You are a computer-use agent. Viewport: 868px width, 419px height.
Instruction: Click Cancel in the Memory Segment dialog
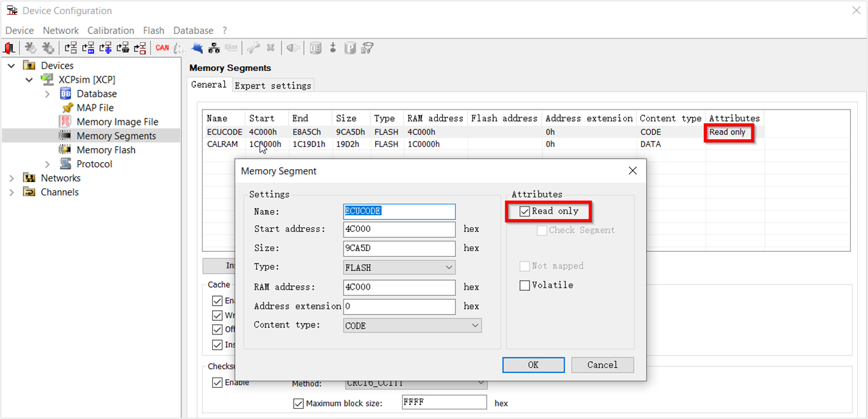click(603, 365)
